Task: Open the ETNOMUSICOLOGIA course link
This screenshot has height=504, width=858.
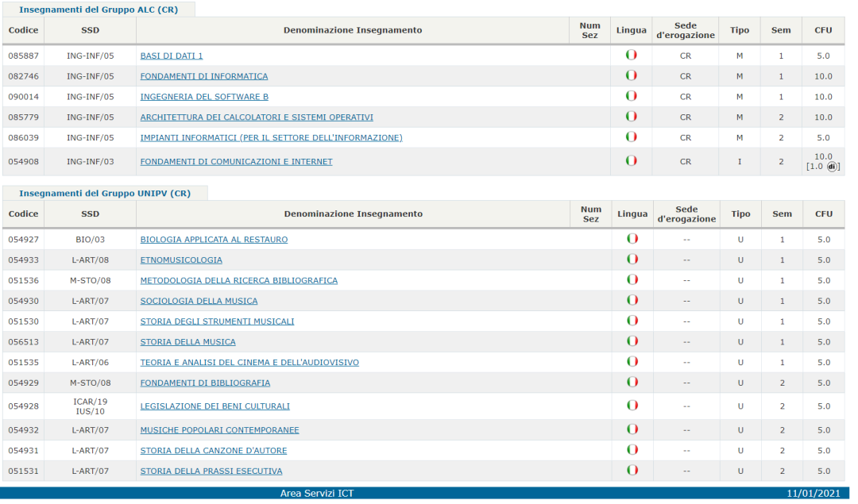Action: coord(181,260)
